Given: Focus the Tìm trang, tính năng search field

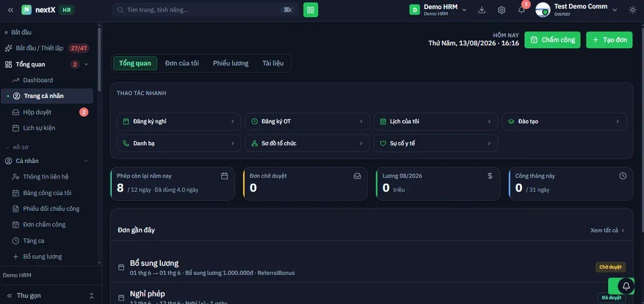Looking at the screenshot, I should (x=205, y=10).
